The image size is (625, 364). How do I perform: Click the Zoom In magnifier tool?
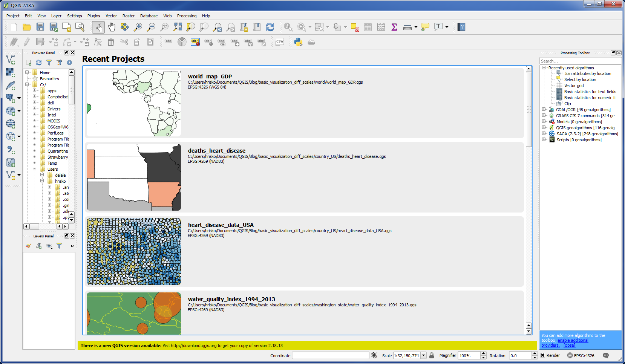[138, 27]
